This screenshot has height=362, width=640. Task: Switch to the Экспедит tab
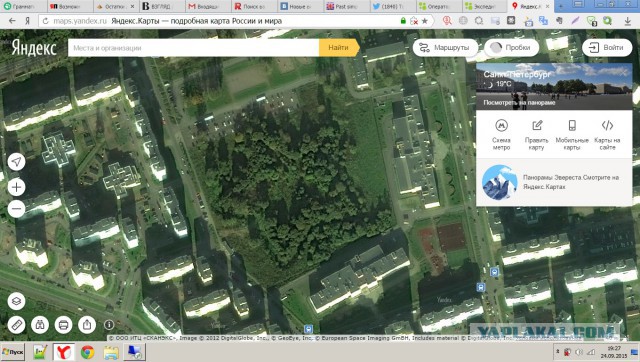(484, 6)
